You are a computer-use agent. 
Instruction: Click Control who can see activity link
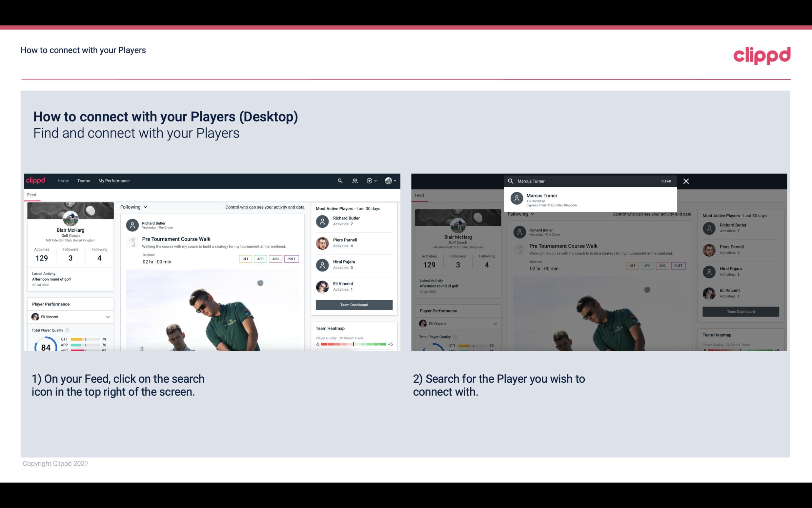click(x=265, y=207)
